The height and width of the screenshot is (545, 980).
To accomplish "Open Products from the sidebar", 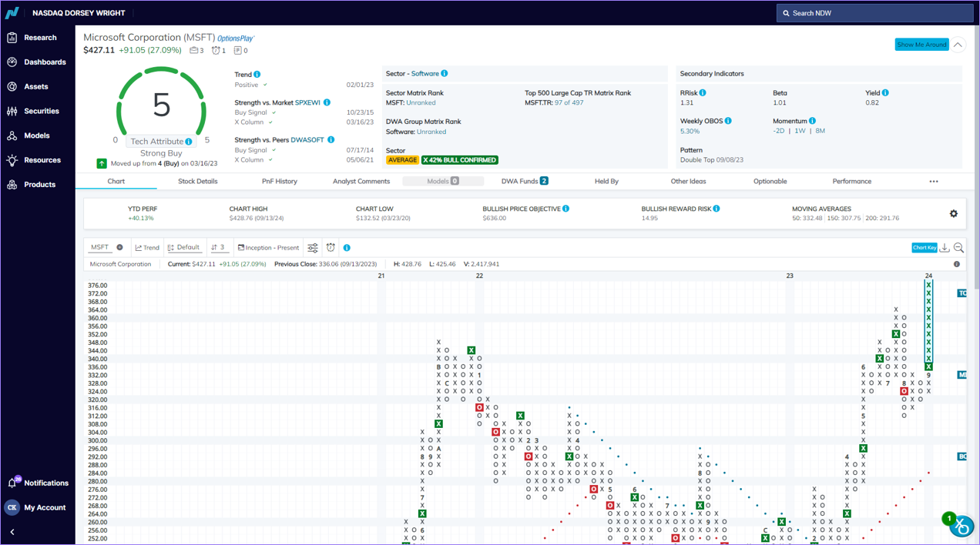I will (32, 185).
